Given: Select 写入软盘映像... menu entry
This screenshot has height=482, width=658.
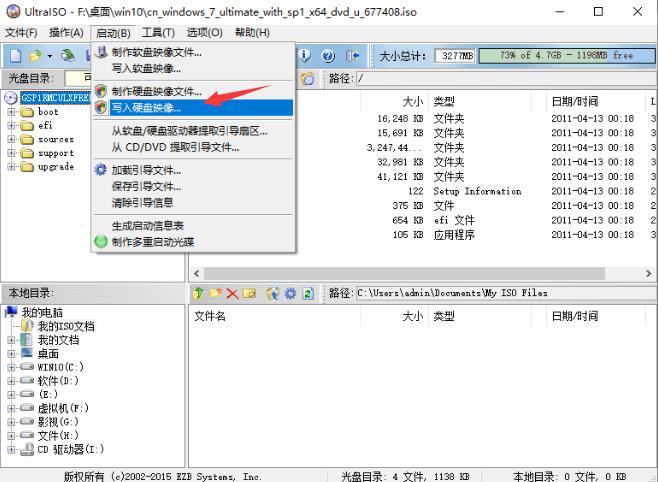Looking at the screenshot, I should (x=193, y=68).
